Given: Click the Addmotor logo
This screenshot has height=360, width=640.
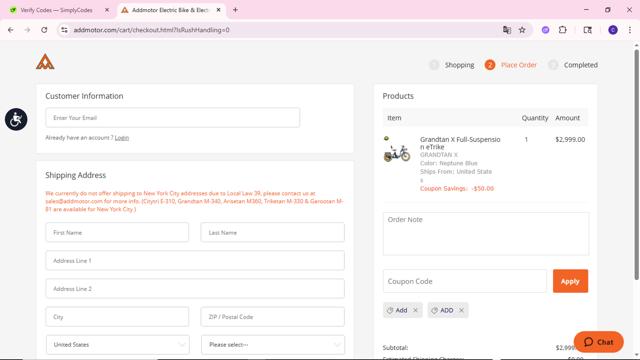Looking at the screenshot, I should point(45,62).
